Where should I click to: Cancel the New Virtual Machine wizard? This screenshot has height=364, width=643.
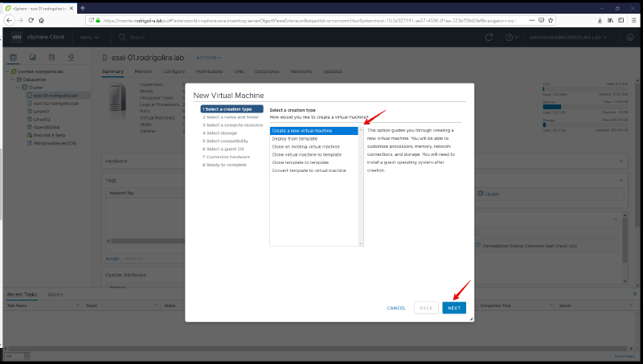[x=396, y=308]
